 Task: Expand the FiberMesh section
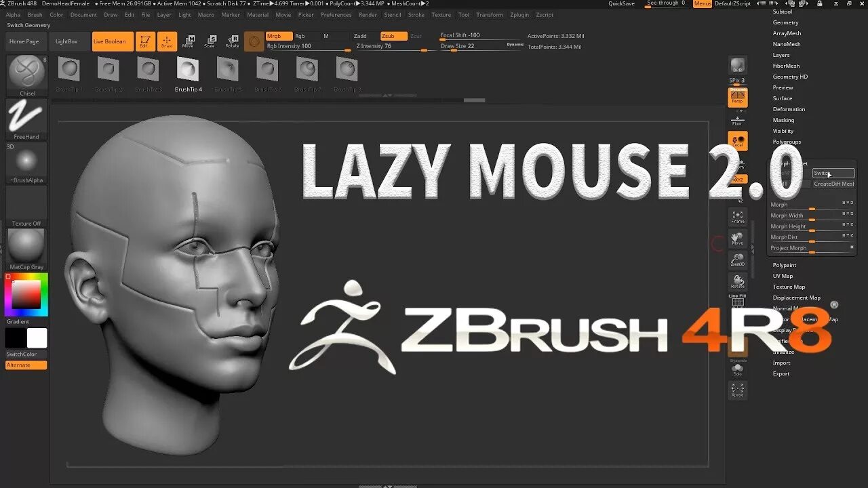pyautogui.click(x=786, y=66)
